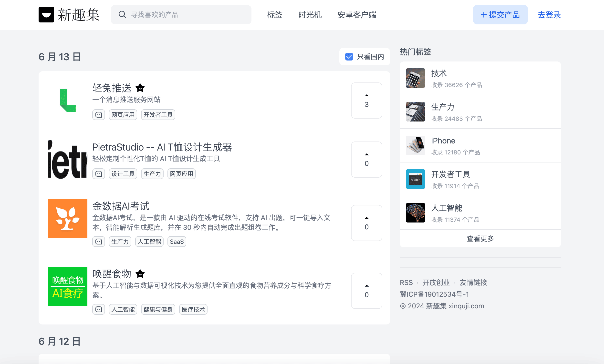This screenshot has height=364, width=604.
Task: Upvote the 唤醒食物 product
Action: click(x=366, y=291)
